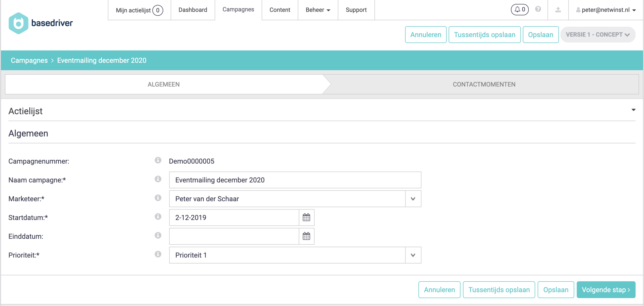Click the basedriver logo

click(41, 23)
